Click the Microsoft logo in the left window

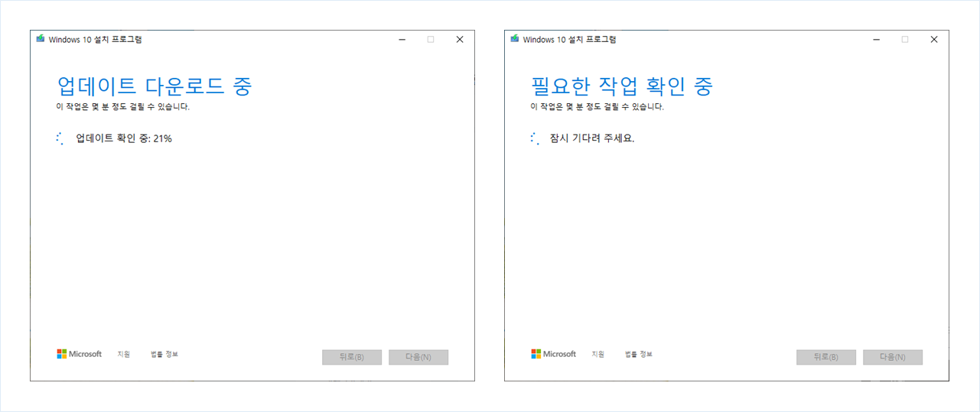[x=80, y=354]
